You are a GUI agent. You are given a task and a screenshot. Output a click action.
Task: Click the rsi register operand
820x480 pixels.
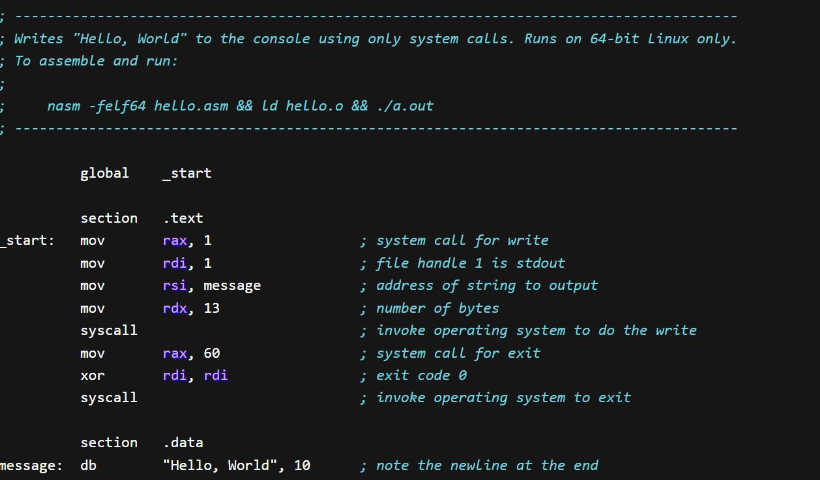click(x=175, y=285)
